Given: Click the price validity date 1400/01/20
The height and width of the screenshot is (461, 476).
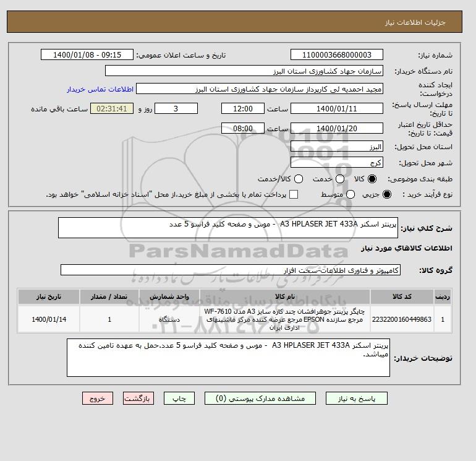Looking at the screenshot, I should 337,128.
